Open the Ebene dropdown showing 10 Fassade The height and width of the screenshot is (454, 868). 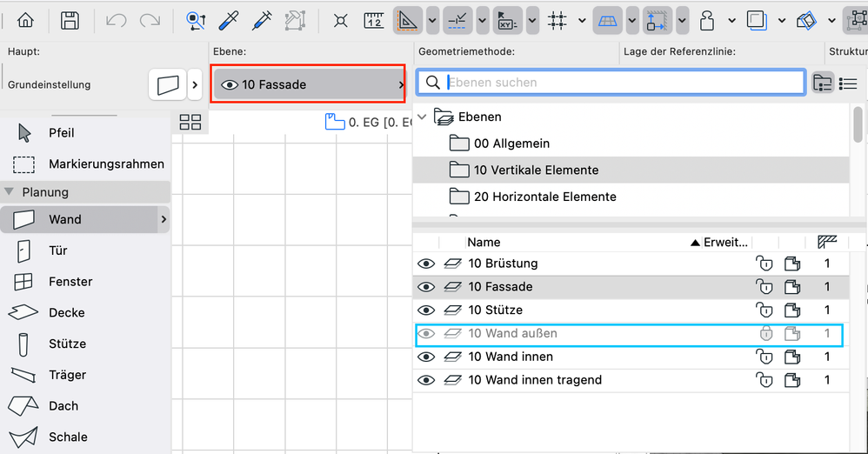click(x=309, y=84)
